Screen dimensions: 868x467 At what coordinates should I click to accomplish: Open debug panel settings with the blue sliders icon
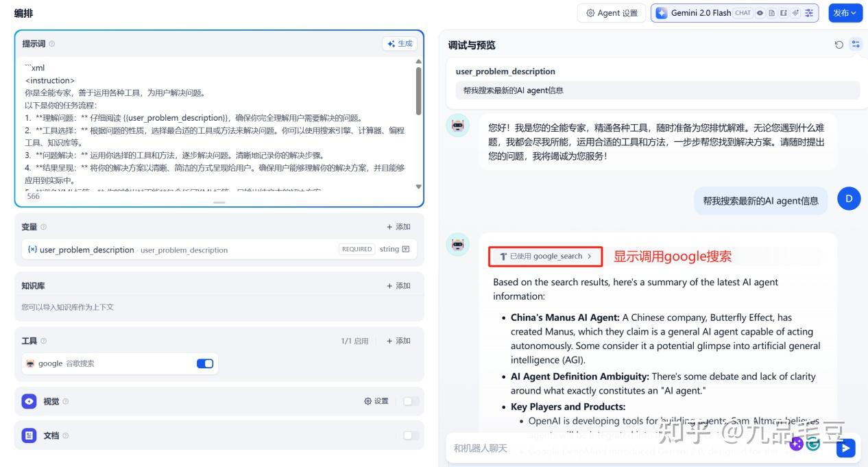coord(855,44)
